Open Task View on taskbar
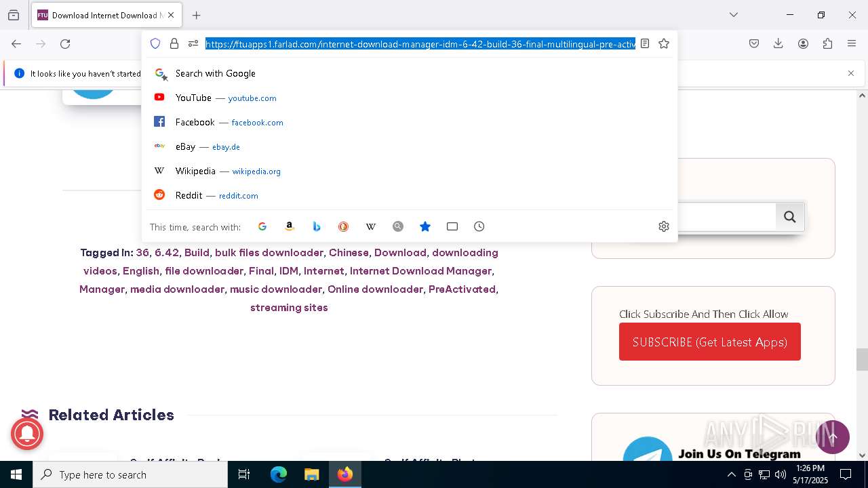 (x=244, y=474)
